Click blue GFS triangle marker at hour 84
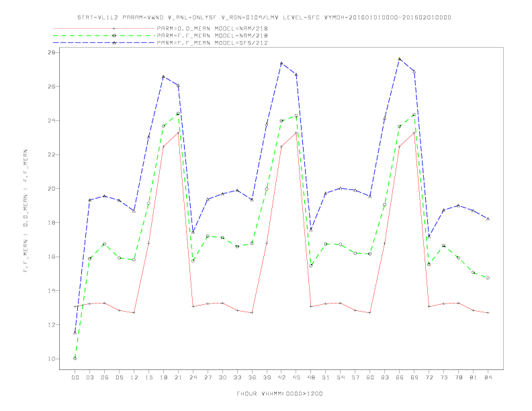This screenshot has height=411, width=532. pyautogui.click(x=488, y=219)
